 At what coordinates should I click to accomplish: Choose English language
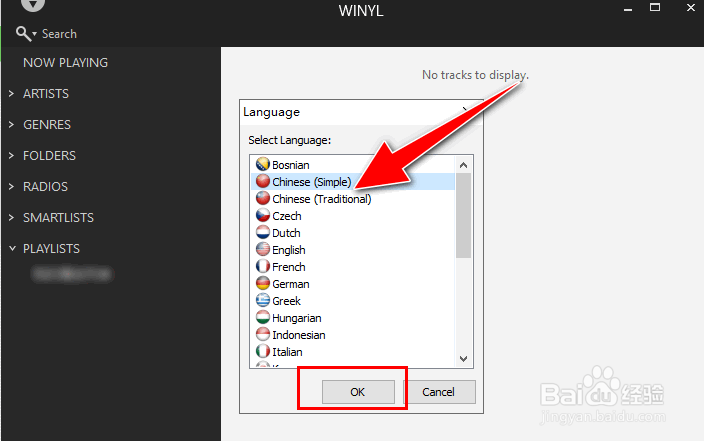point(353,250)
